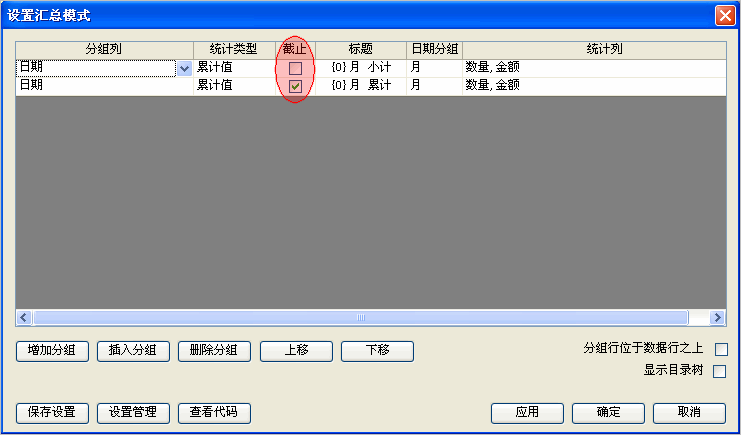The width and height of the screenshot is (741, 435).
Task: Uncheck 截止 checkbox in second row
Action: pos(295,86)
